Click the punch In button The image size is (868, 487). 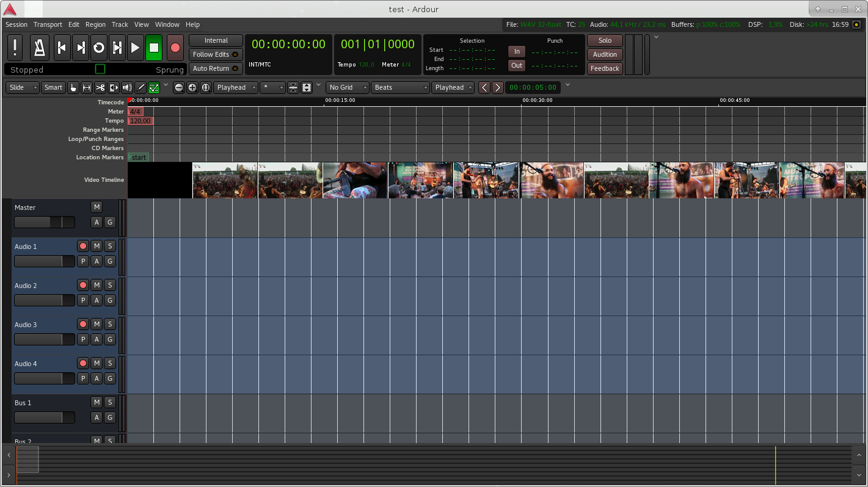tap(517, 51)
